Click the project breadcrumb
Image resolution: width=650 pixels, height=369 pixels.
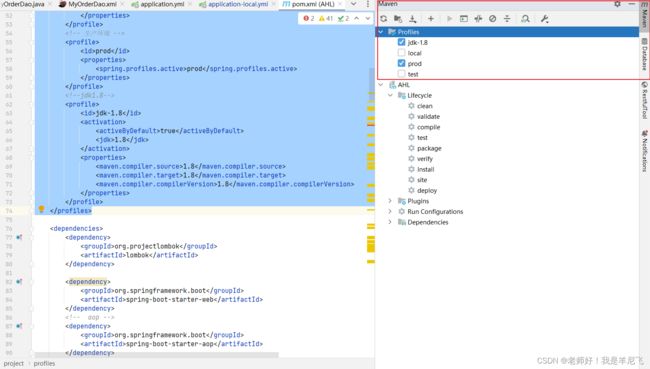[x=14, y=364]
